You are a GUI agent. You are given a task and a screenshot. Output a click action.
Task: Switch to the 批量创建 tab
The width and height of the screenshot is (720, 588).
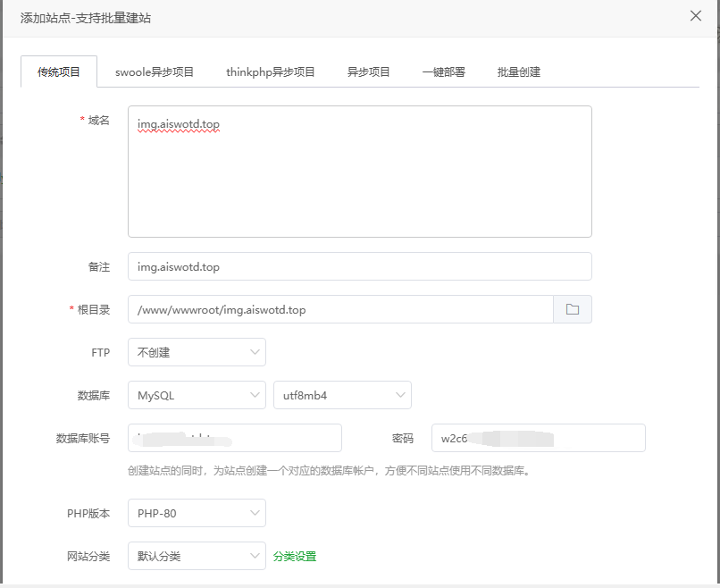click(519, 72)
